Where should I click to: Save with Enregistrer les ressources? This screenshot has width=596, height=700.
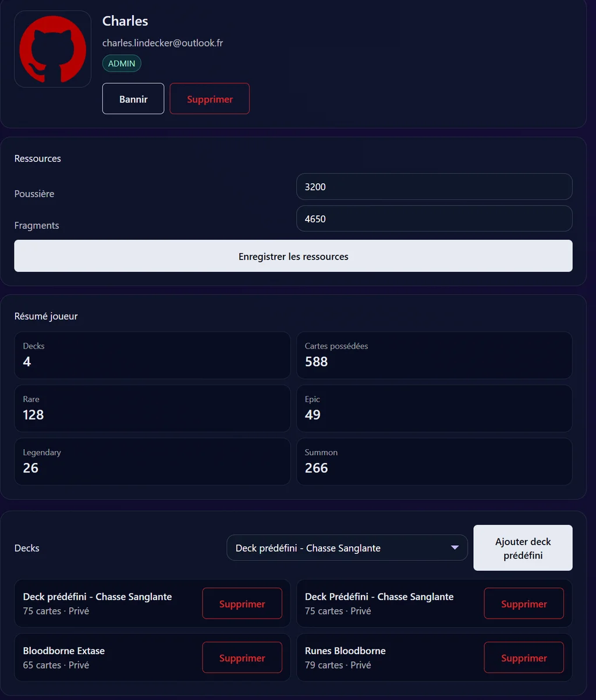pyautogui.click(x=293, y=256)
